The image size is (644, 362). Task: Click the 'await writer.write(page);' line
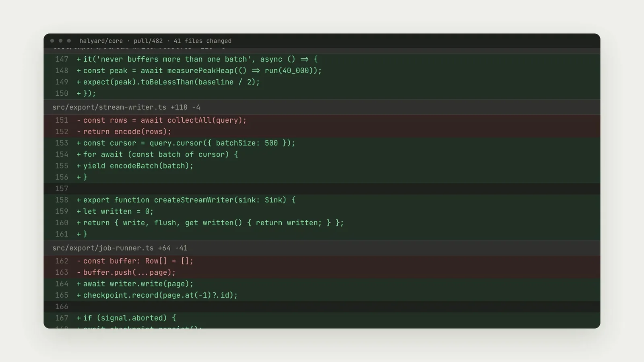pos(322,284)
